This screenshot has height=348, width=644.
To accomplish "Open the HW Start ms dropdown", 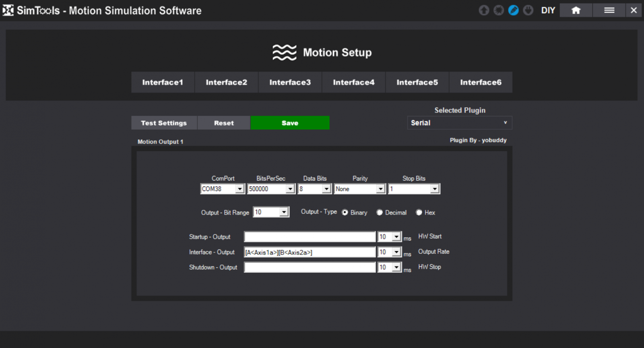I will click(x=390, y=236).
